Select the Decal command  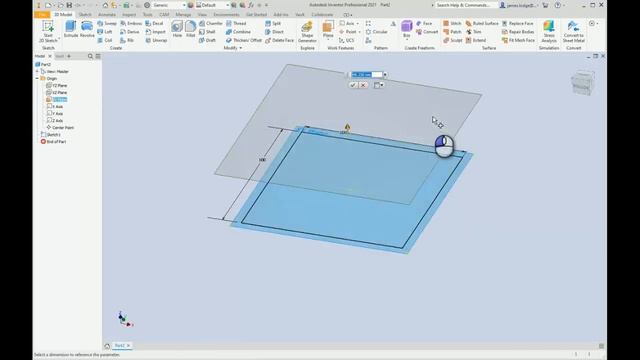pos(154,23)
